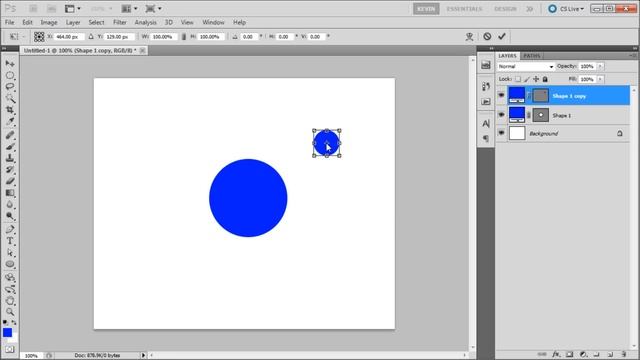Toggle relative positioning for reference point
The width and height of the screenshot is (640, 360).
(x=91, y=37)
